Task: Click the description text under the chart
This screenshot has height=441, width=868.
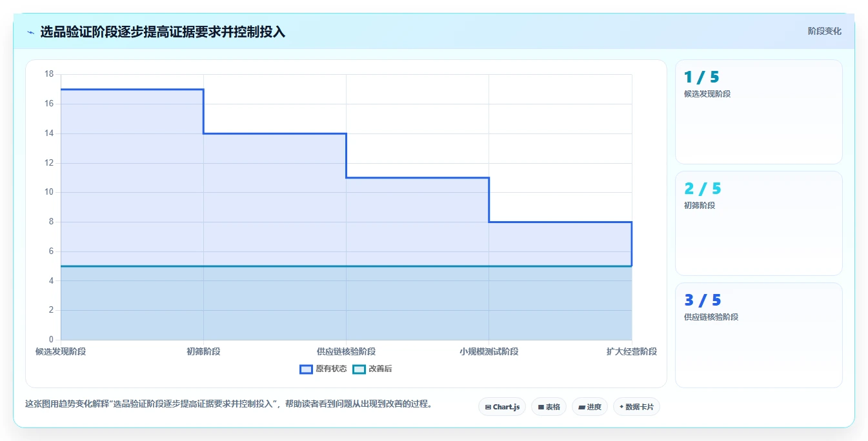Action: point(228,404)
